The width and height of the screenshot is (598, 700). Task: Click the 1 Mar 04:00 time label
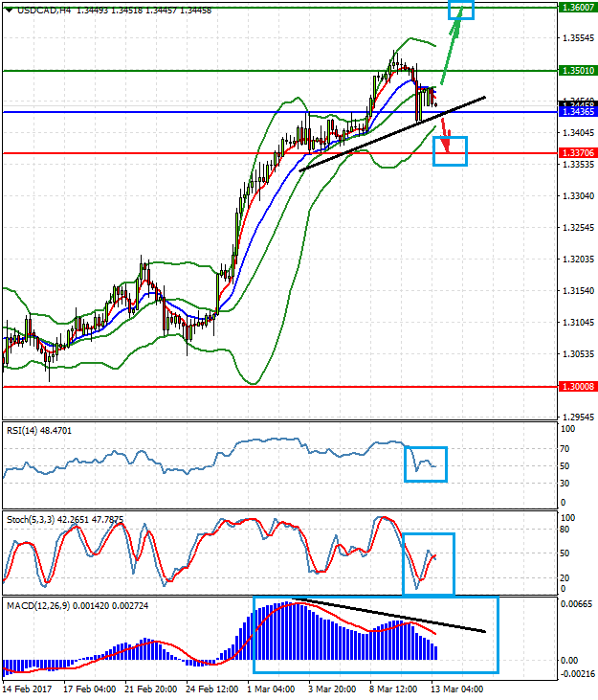271,689
